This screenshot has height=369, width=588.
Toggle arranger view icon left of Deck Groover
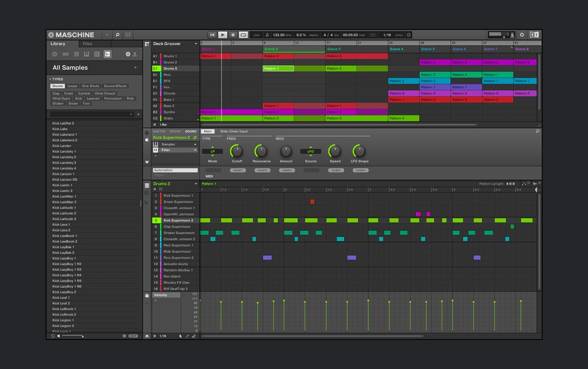click(146, 44)
